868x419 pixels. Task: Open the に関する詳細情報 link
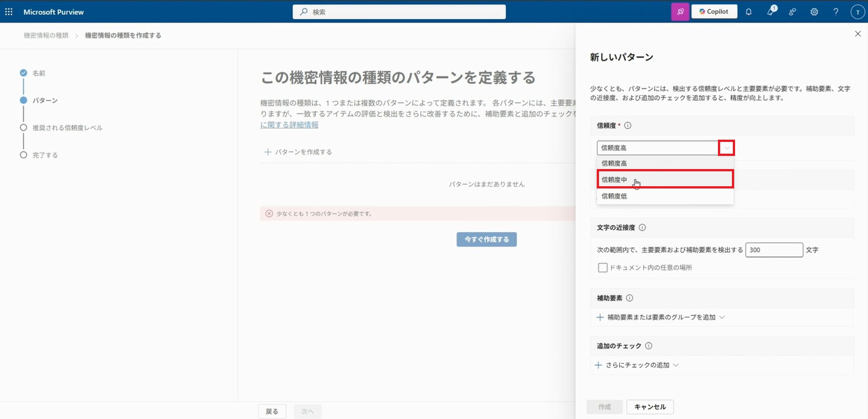(289, 125)
